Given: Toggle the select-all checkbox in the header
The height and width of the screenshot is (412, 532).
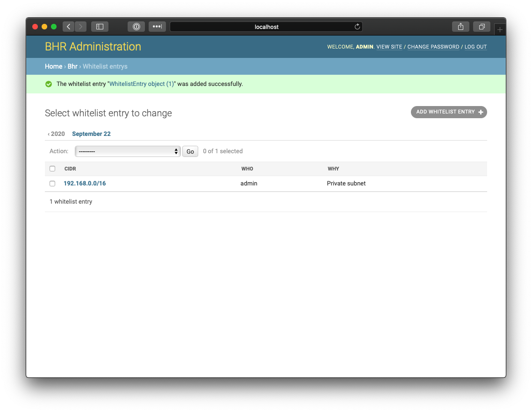Looking at the screenshot, I should point(52,169).
